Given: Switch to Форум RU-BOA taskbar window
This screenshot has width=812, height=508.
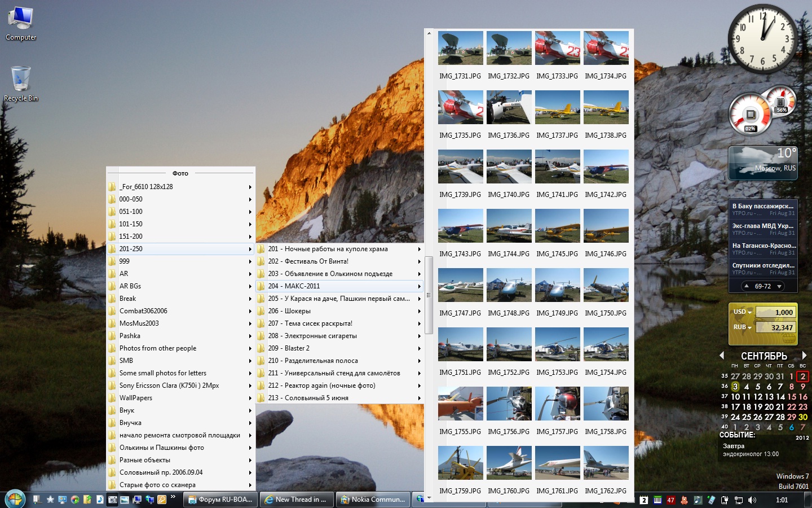Looking at the screenshot, I should point(221,500).
